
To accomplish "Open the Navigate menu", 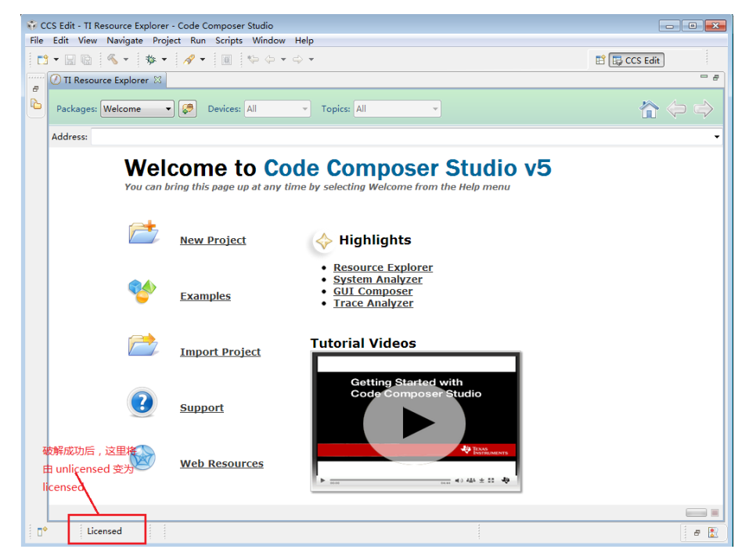I will (x=125, y=41).
